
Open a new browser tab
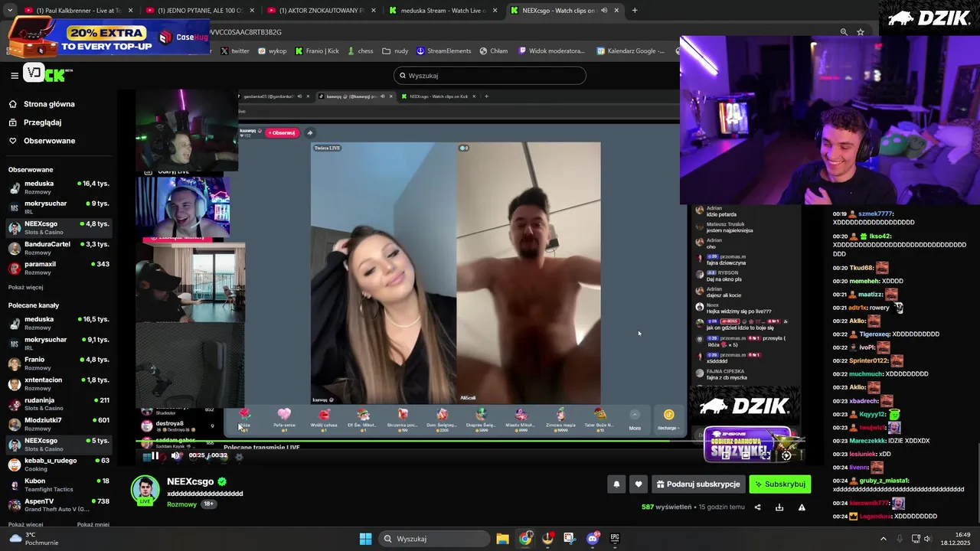635,11
